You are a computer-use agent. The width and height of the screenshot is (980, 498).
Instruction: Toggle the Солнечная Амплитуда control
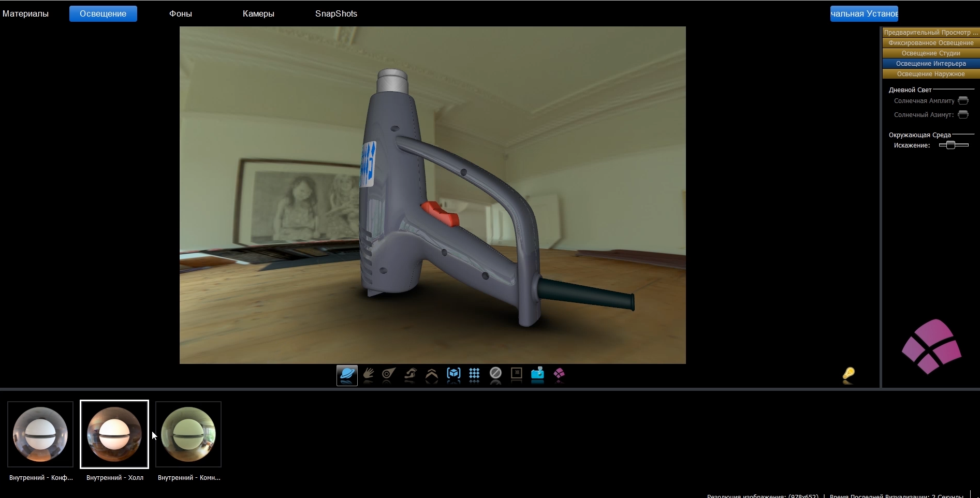(x=963, y=100)
